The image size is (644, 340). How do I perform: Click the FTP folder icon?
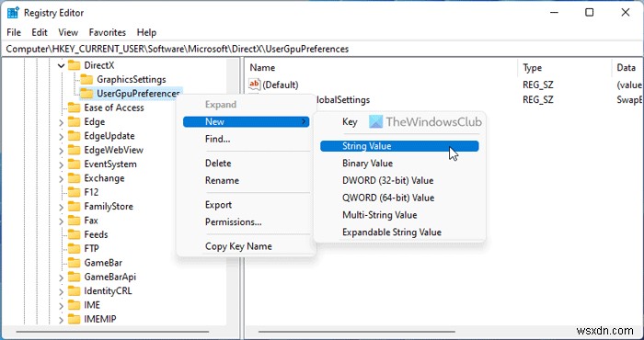[74, 248]
